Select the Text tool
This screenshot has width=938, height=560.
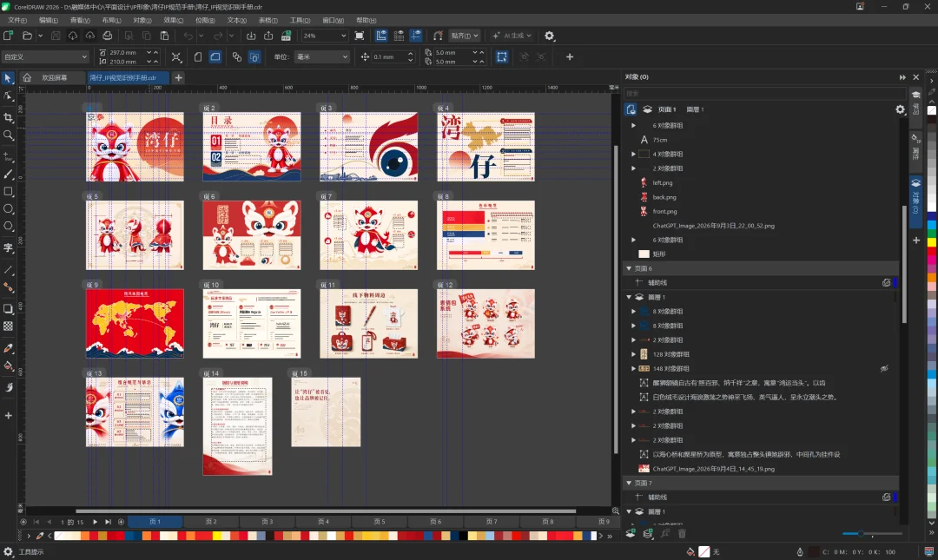[9, 247]
